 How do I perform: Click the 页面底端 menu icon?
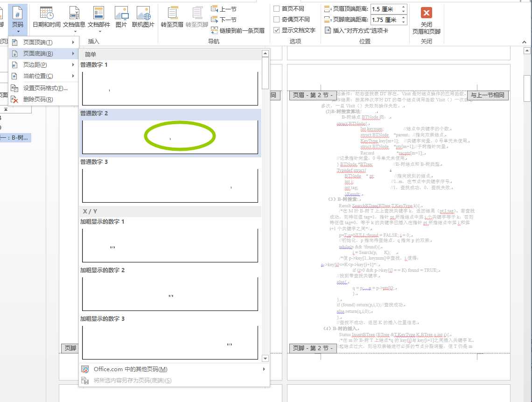tap(14, 54)
